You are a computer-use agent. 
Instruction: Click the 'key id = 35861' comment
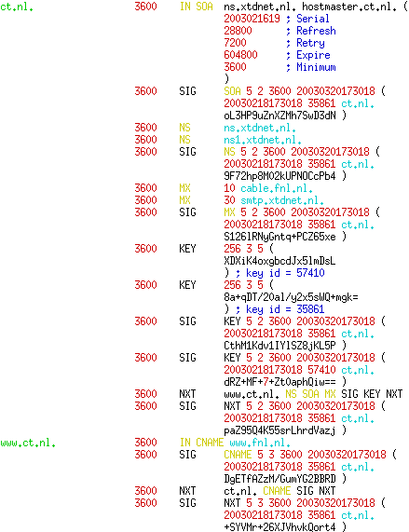(x=285, y=309)
